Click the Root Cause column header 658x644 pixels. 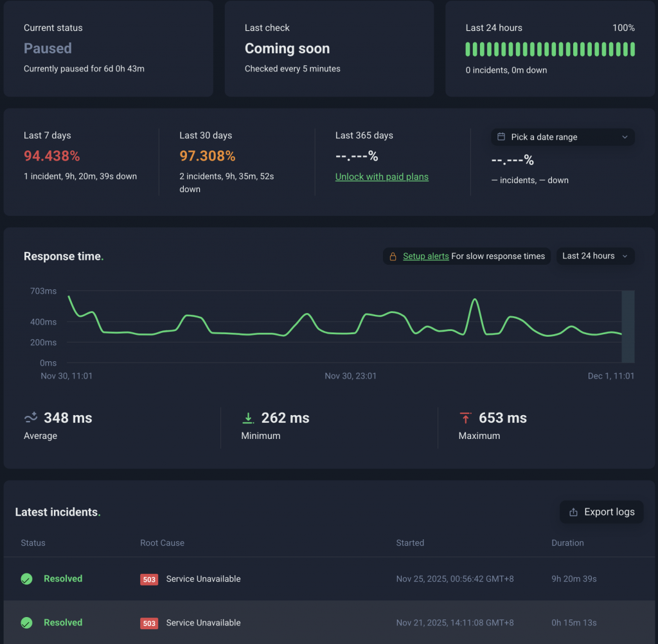(162, 542)
